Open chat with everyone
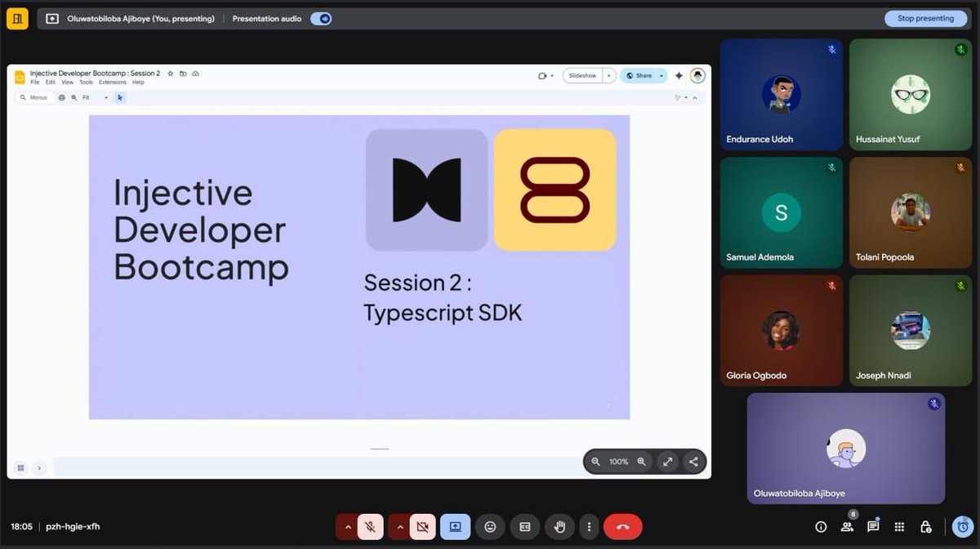 click(873, 527)
